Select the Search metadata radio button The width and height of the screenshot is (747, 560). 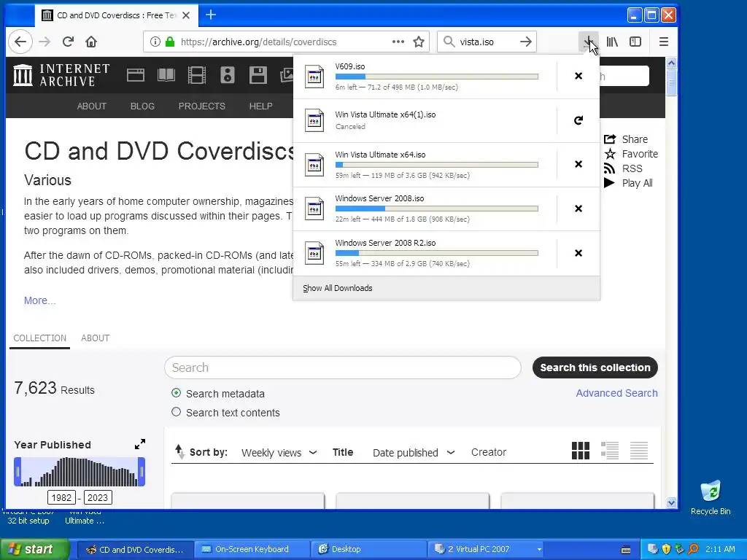click(x=177, y=393)
